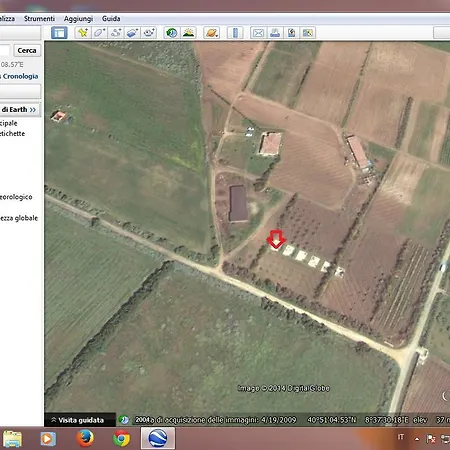Click the Image © 2014 DigitalGlobe attribution
This screenshot has height=450, width=450.
click(x=284, y=388)
